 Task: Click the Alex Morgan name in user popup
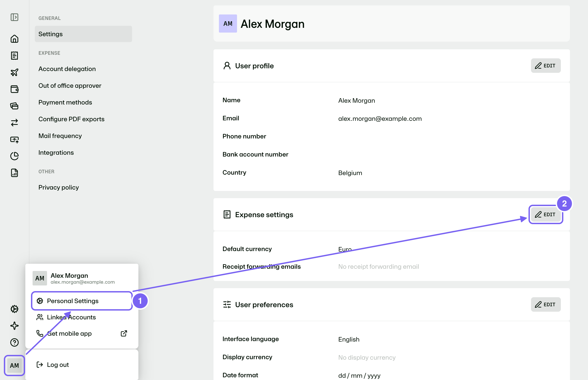click(69, 275)
